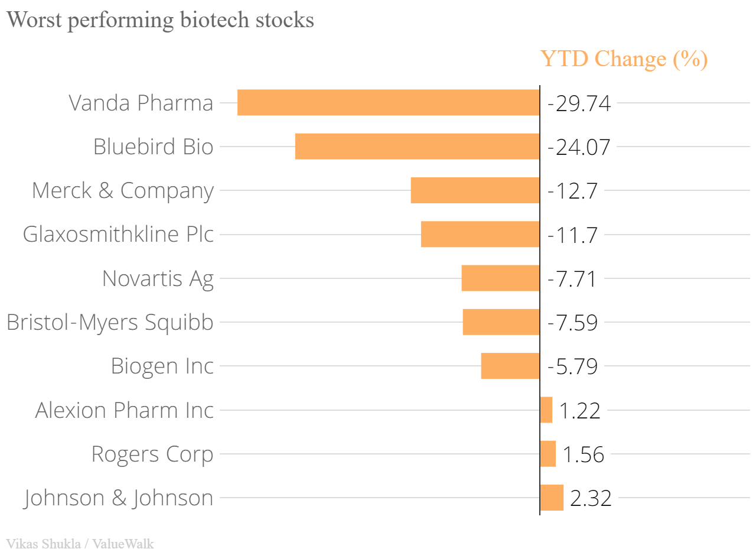The width and height of the screenshot is (756, 552).
Task: Click the Bristol-Myers Squibb label
Action: (110, 322)
